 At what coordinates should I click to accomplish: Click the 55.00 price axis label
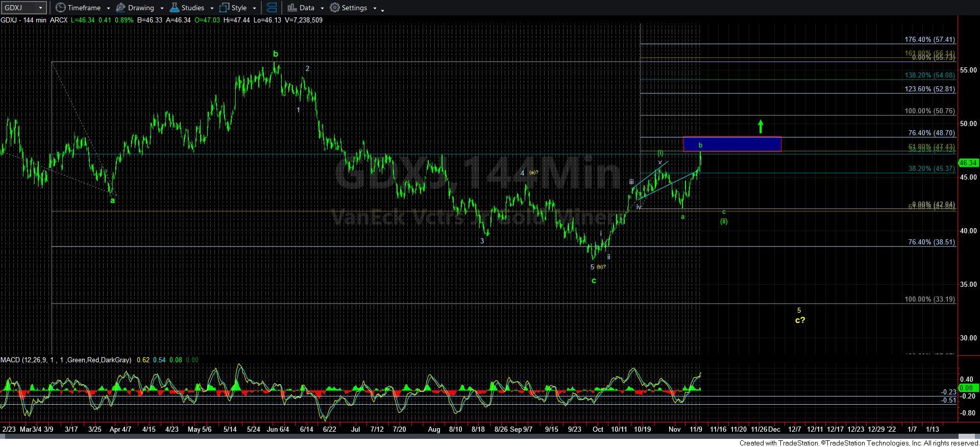point(968,70)
